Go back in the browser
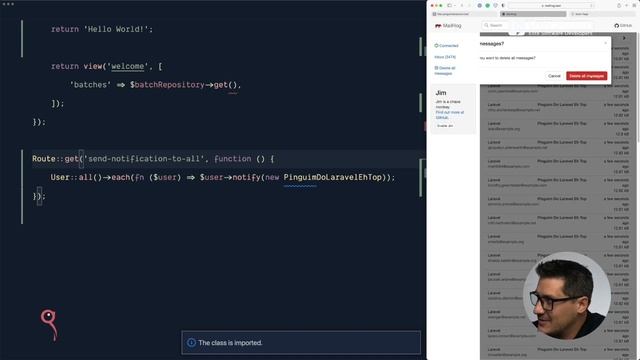Screen dimensions: 640x360 [462, 6]
